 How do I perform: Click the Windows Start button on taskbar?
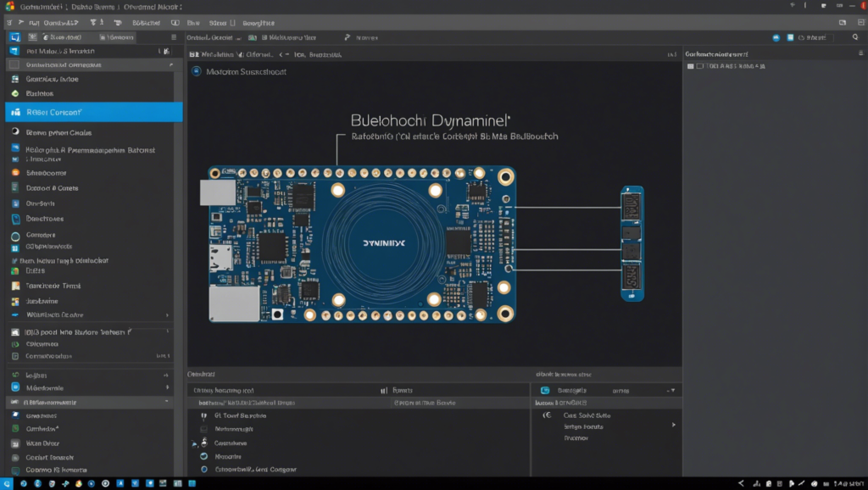pos(7,483)
